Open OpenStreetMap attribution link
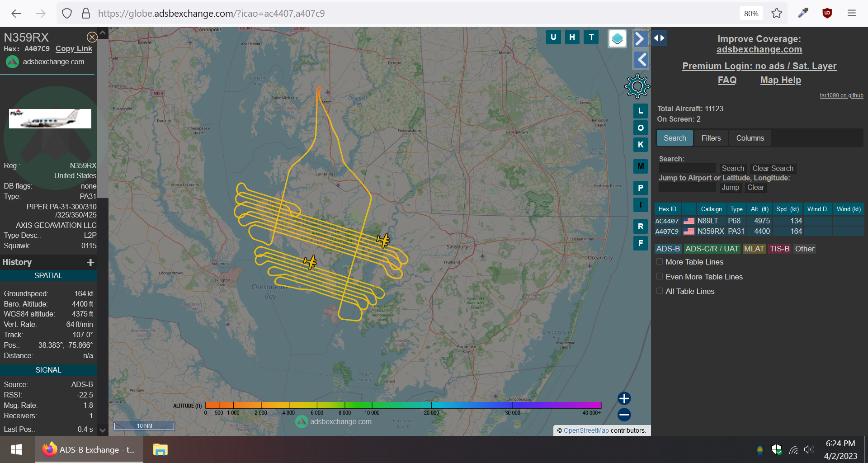The width and height of the screenshot is (868, 463). coord(586,430)
